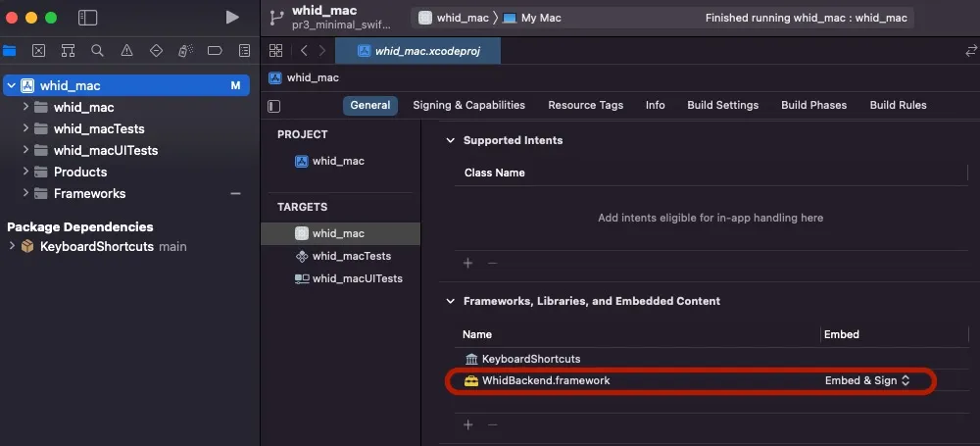Open the Report navigator icon
Image resolution: width=980 pixels, height=446 pixels.
244,51
